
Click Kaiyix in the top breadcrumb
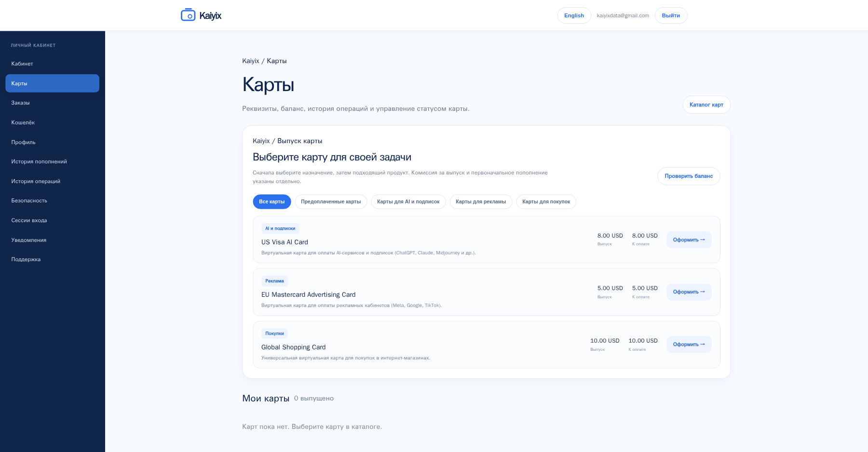251,61
